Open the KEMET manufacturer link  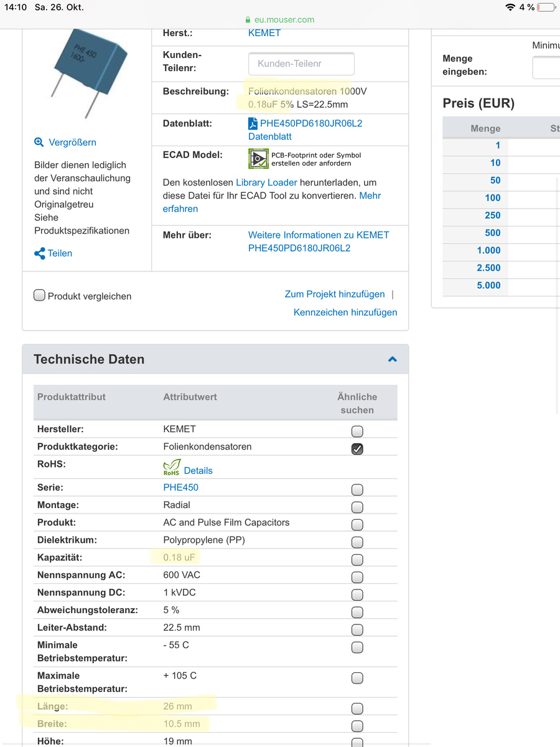(x=264, y=33)
